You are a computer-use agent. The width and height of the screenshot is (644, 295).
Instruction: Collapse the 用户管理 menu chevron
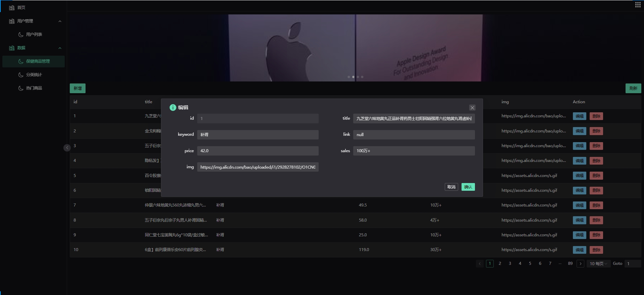(60, 21)
